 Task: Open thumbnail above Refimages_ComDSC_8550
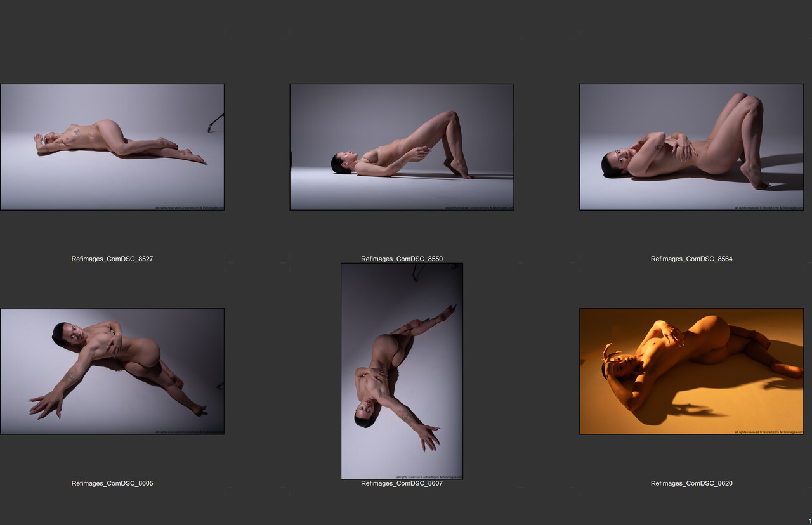point(402,147)
